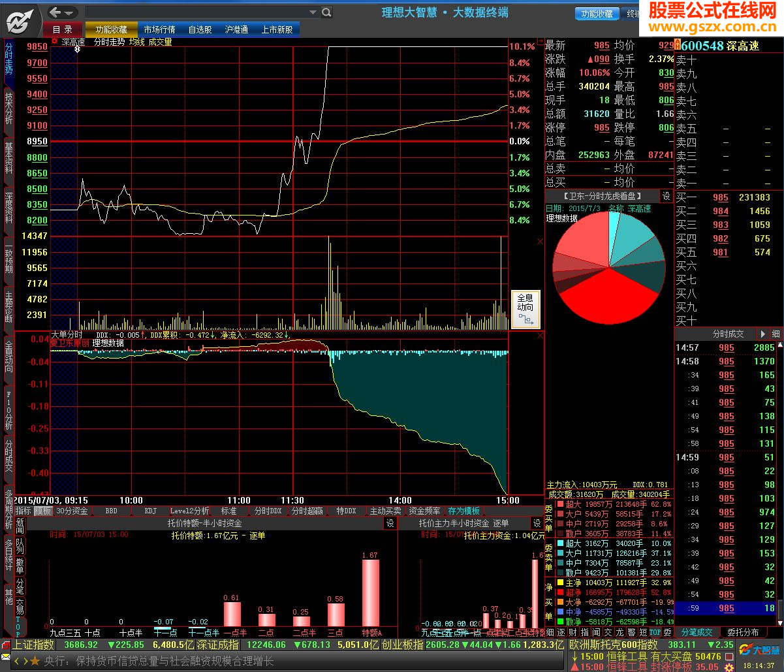Select the 分时DDX indicator tab
784x672 pixels.
(x=268, y=511)
